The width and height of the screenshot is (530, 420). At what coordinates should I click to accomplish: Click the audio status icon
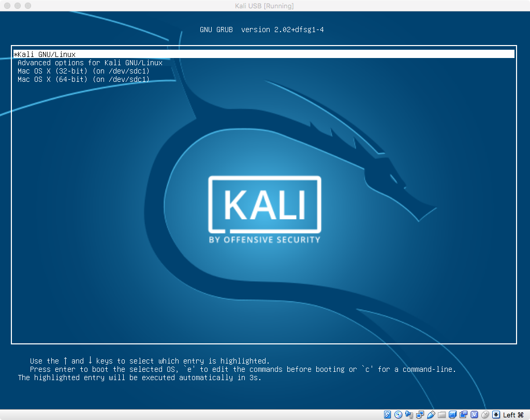pos(409,415)
